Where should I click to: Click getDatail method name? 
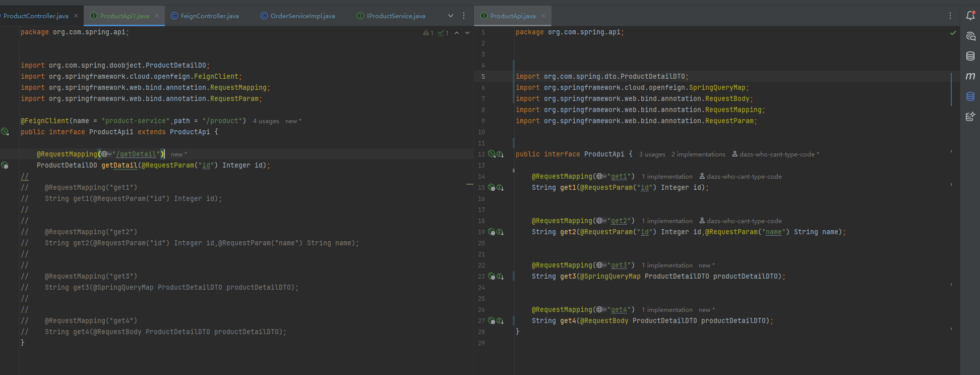pos(119,165)
